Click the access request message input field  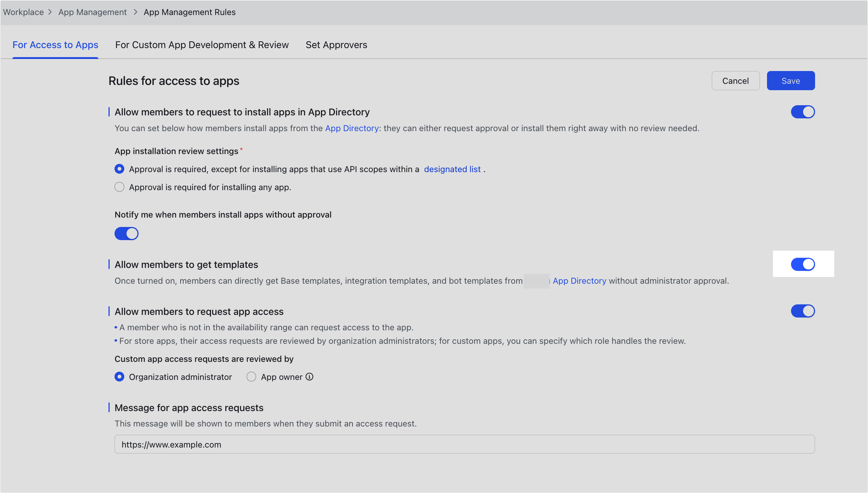pyautogui.click(x=464, y=444)
